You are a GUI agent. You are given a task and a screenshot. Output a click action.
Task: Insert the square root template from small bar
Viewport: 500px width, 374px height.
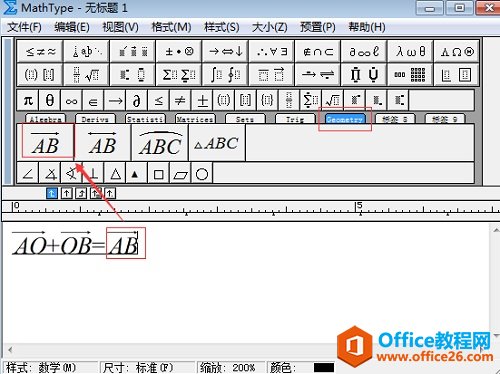(x=332, y=100)
